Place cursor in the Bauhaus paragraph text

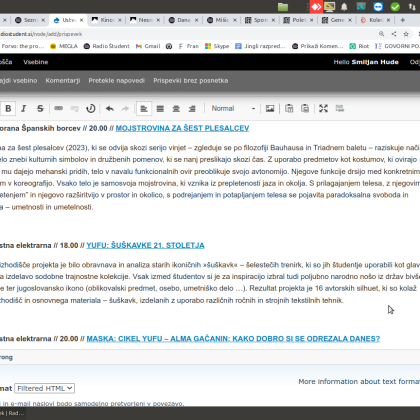tap(210, 177)
